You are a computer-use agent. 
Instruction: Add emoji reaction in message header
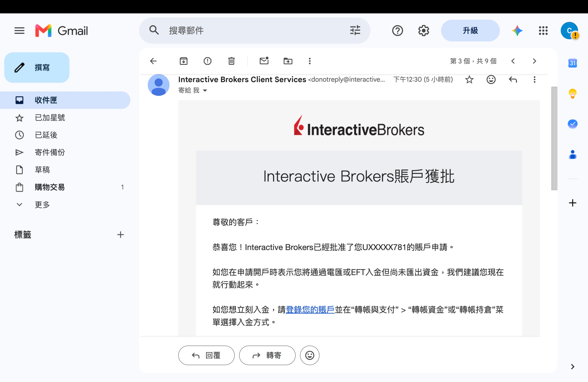(x=491, y=80)
